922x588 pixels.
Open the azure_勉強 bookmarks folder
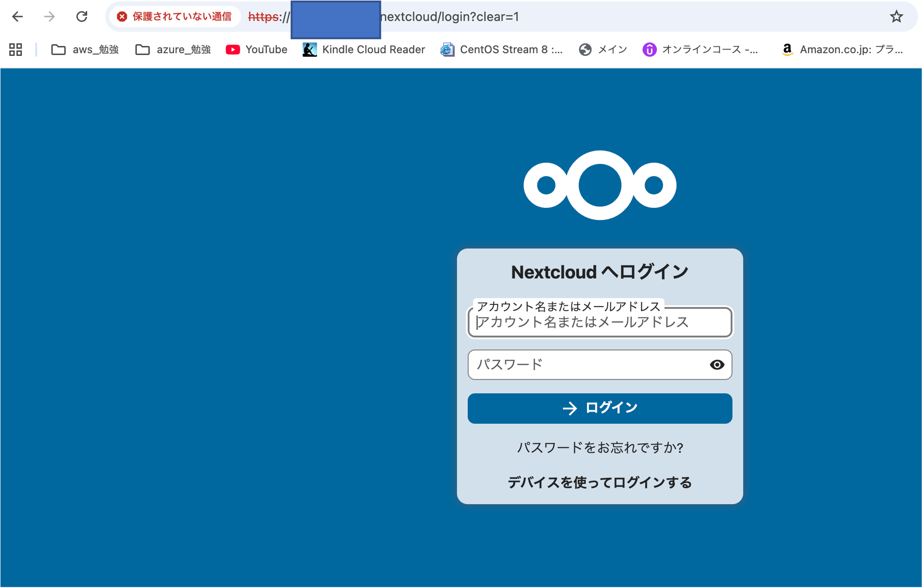pos(173,50)
